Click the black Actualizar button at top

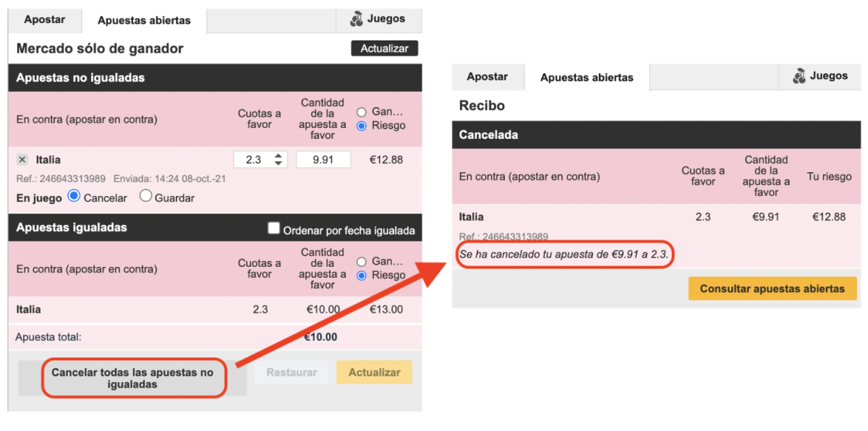[x=385, y=48]
